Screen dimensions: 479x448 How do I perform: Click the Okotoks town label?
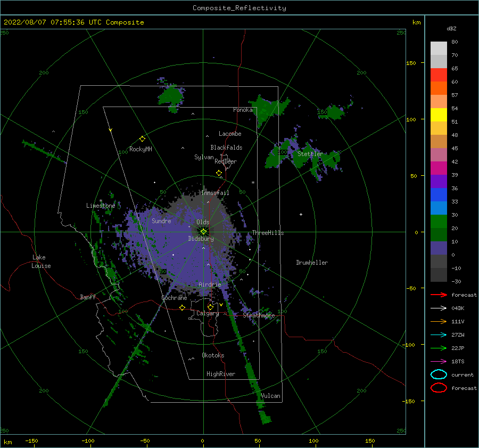click(213, 355)
